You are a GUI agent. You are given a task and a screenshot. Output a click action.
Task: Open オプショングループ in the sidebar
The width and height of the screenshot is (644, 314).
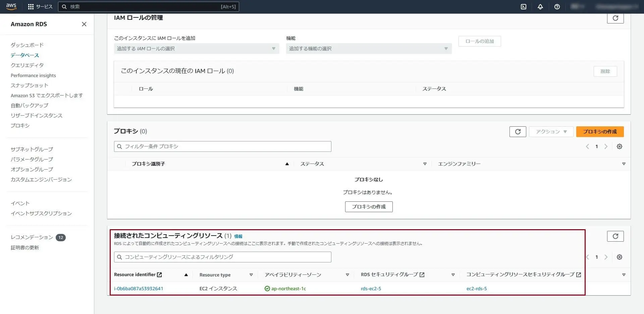(32, 169)
